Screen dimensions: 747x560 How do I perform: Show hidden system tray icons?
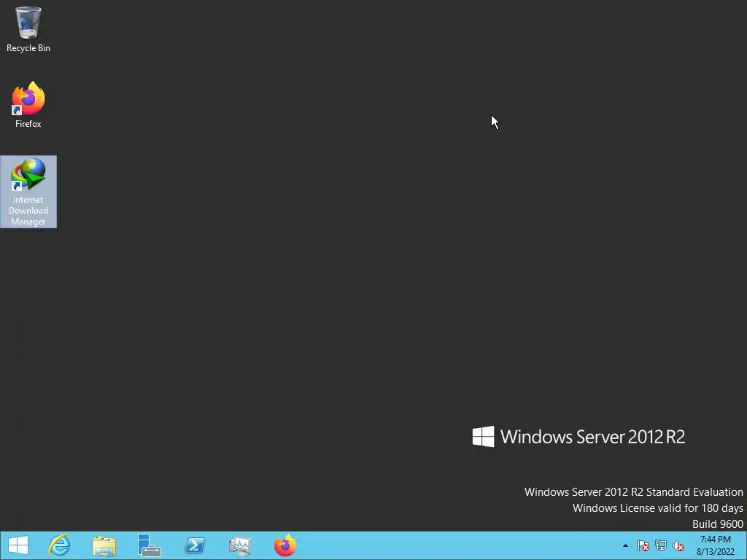pyautogui.click(x=625, y=545)
